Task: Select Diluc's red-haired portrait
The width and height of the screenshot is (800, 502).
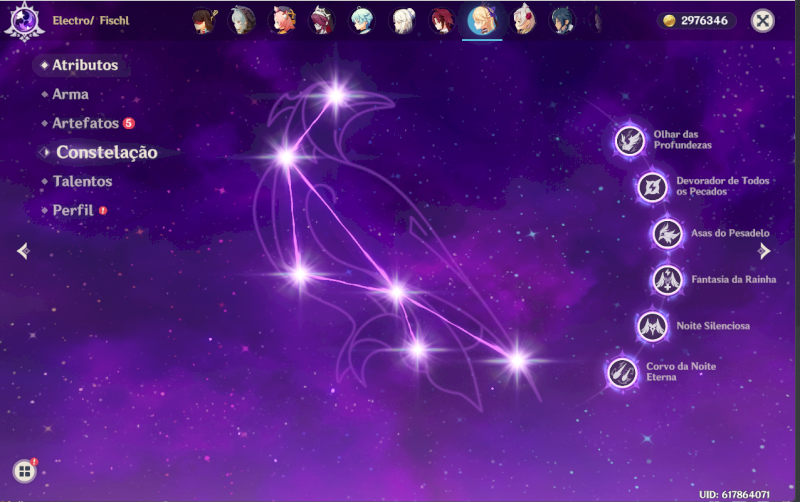Action: [x=442, y=20]
